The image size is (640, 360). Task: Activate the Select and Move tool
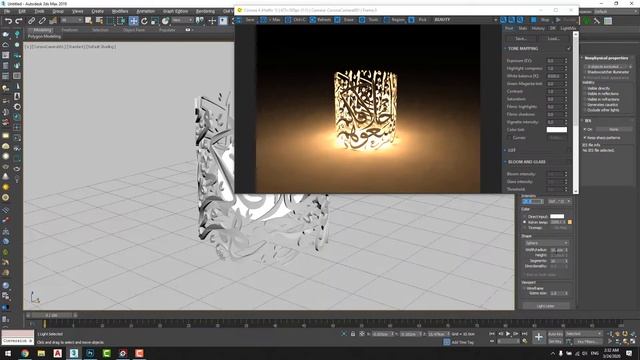[x=133, y=20]
